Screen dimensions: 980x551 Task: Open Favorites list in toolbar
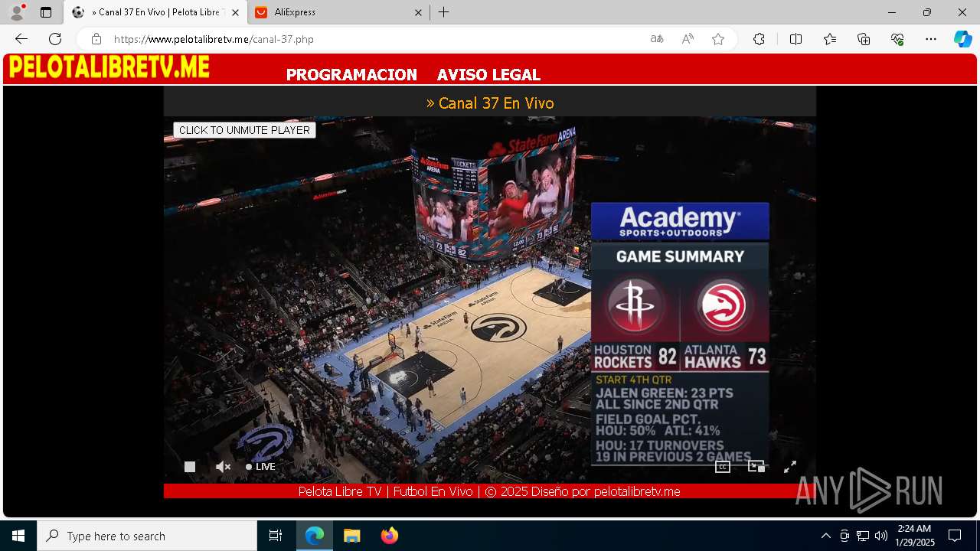[830, 39]
